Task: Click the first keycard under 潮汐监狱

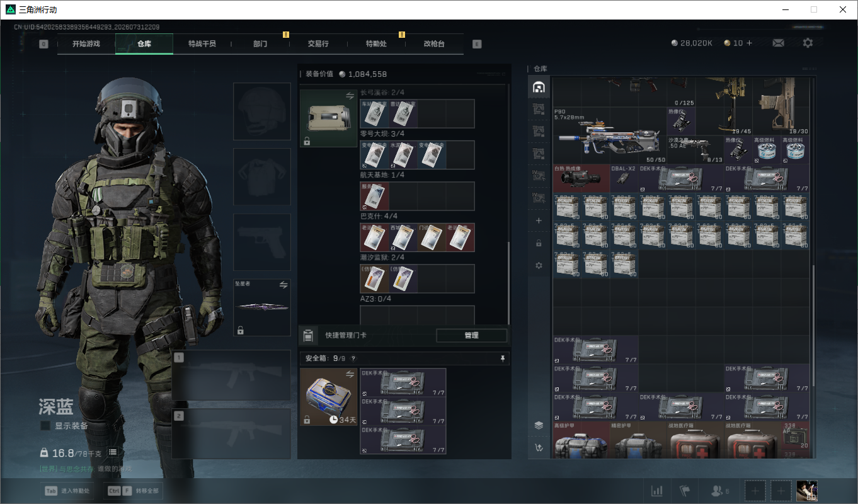Action: coord(374,278)
